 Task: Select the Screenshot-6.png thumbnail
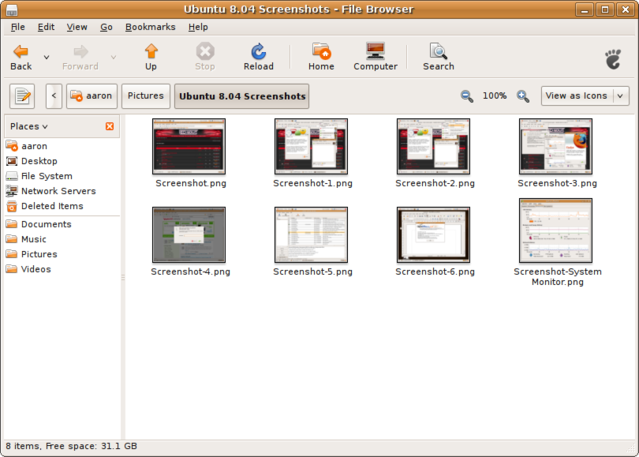pyautogui.click(x=433, y=235)
